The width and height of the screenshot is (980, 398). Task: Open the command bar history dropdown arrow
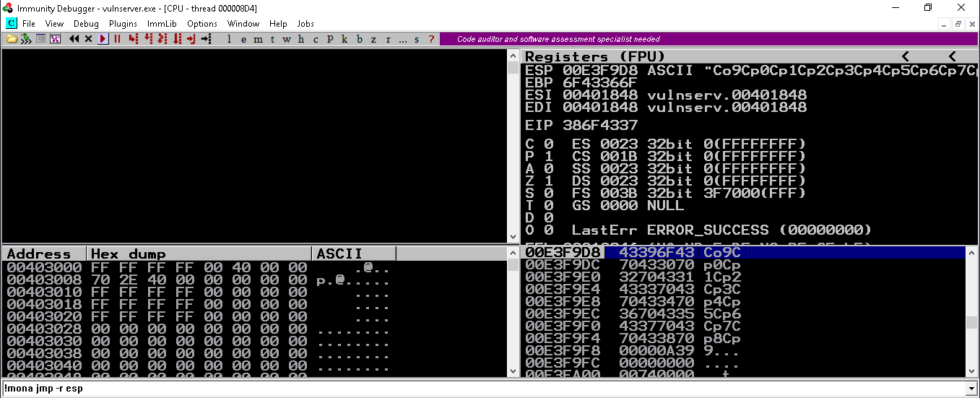coord(972,389)
